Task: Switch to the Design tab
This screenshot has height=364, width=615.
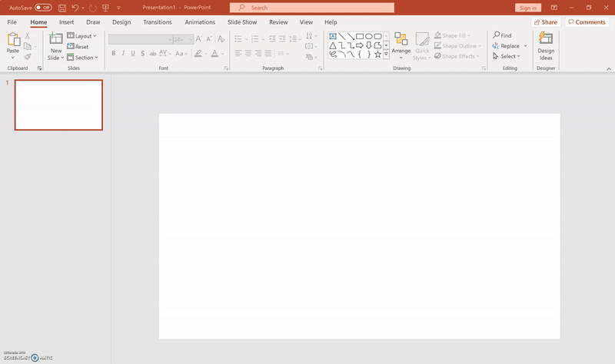Action: (121, 22)
